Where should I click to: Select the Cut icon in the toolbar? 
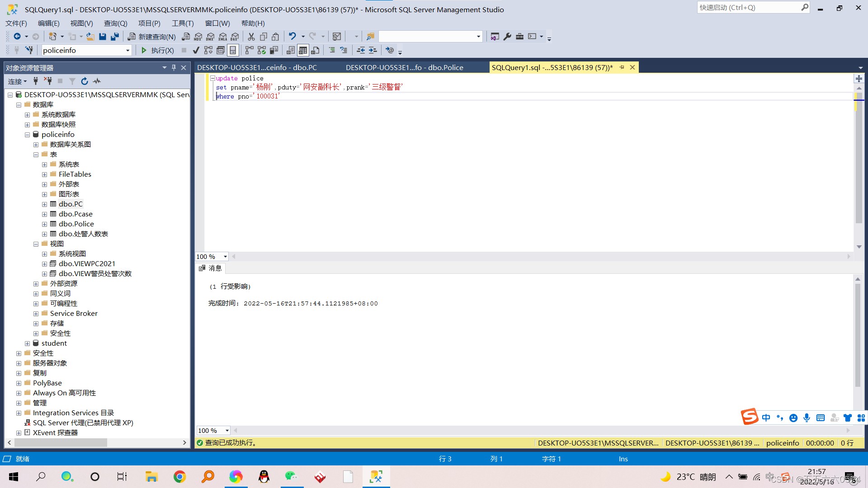251,37
